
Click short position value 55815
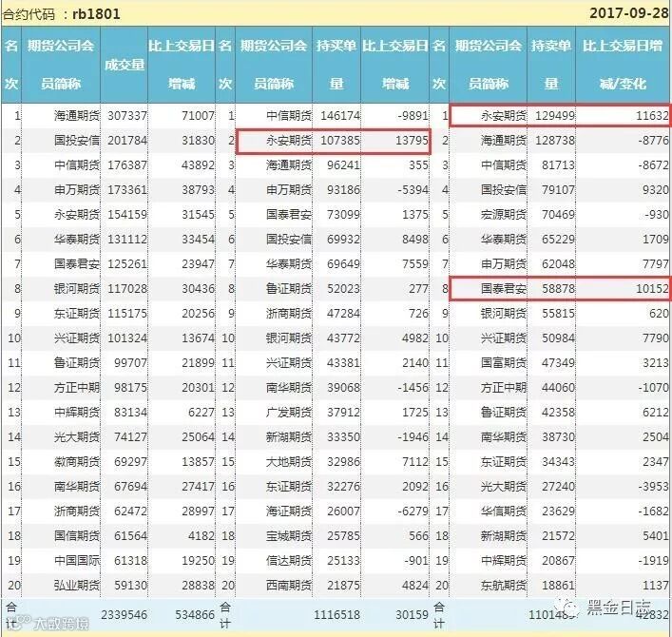[559, 314]
